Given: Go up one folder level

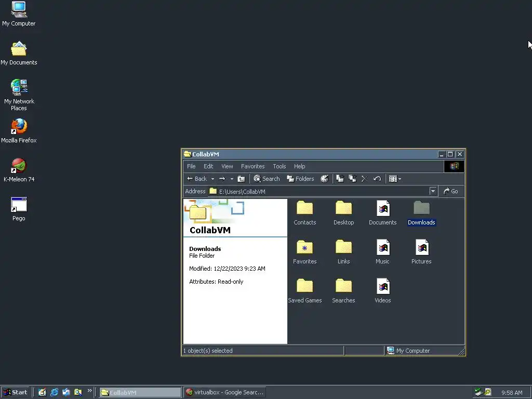Looking at the screenshot, I should [x=241, y=179].
